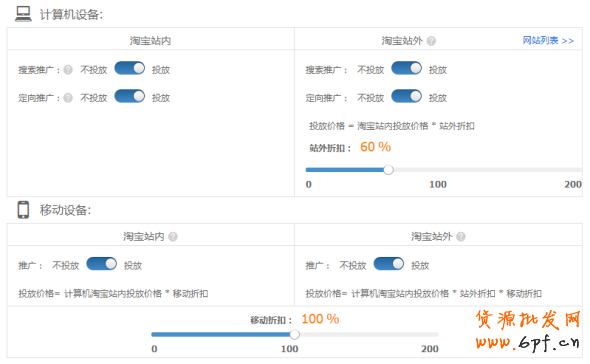Select 不投放 label for mobile 淘宝站外 推广
590x364 pixels.
pos(353,266)
